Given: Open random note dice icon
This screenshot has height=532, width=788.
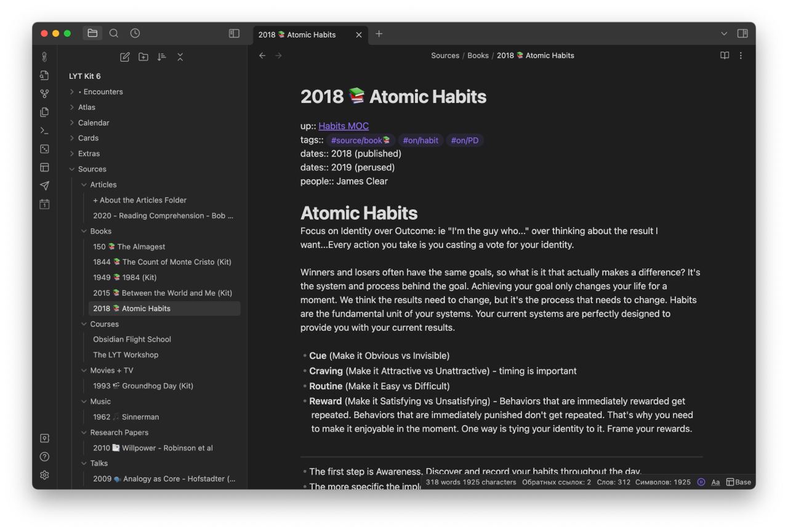Looking at the screenshot, I should [44, 149].
